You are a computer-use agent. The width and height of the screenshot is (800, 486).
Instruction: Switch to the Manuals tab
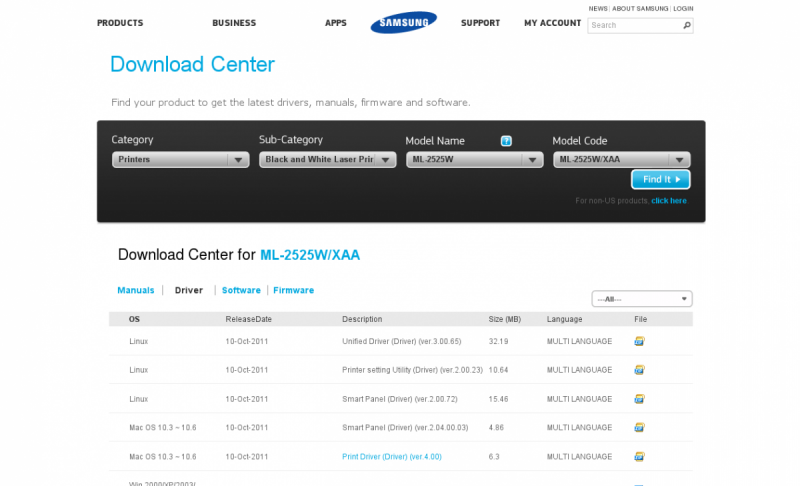(x=136, y=290)
